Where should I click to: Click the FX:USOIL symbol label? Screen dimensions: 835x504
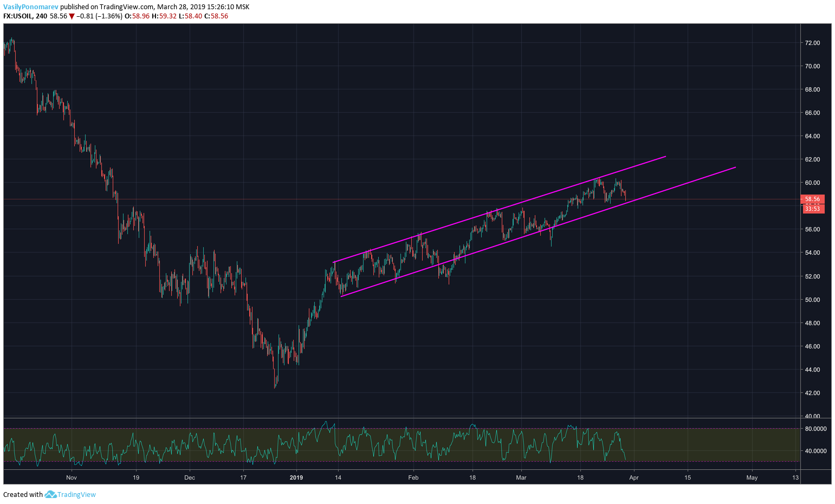17,16
